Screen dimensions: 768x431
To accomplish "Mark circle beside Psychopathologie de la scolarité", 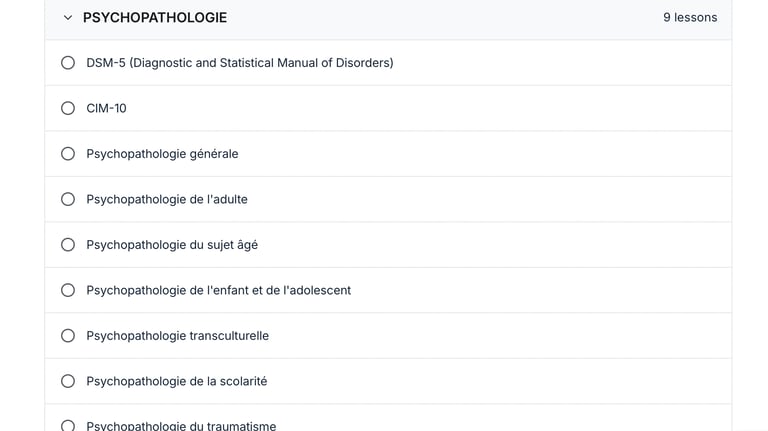I will tap(68, 381).
